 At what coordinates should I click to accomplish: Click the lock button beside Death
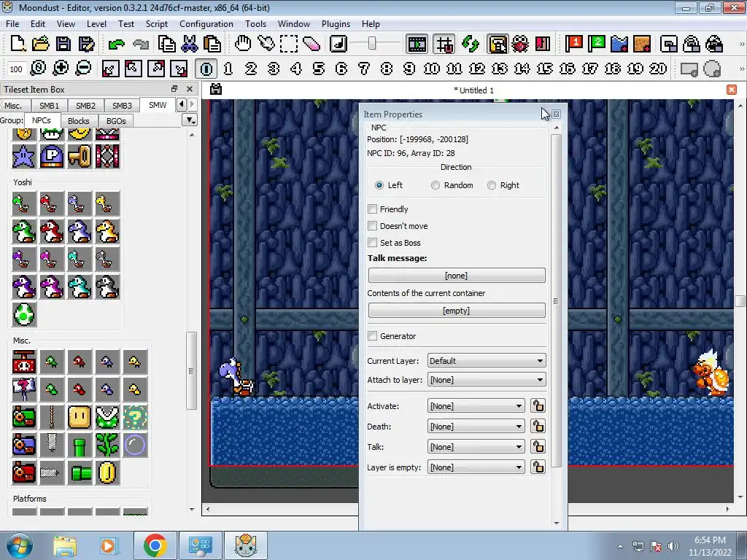[538, 426]
